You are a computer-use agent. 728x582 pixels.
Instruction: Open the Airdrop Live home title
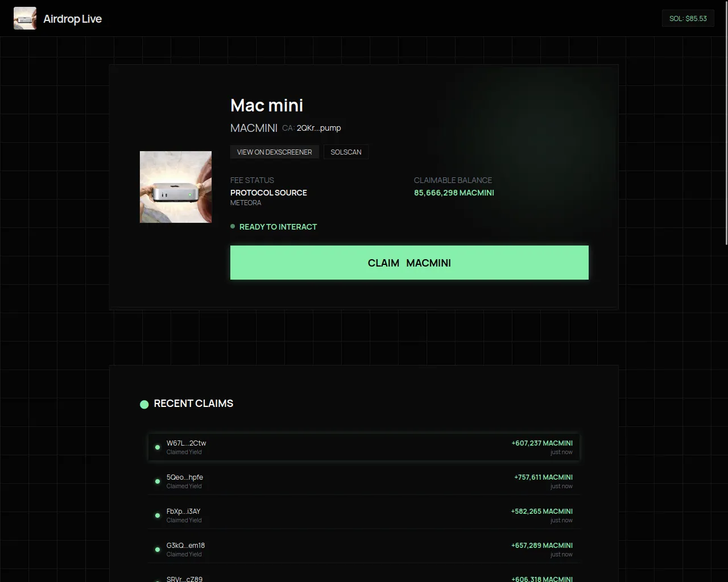72,19
